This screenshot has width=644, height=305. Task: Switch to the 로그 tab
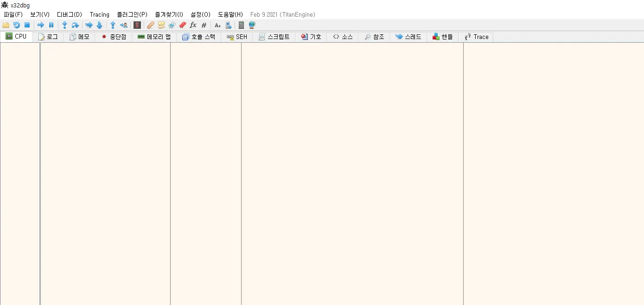(x=48, y=37)
